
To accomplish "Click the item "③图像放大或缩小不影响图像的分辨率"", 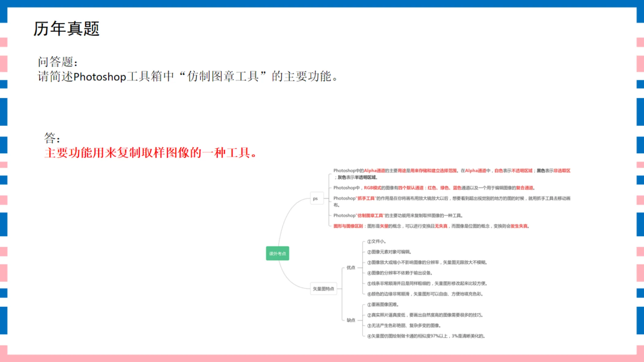I will pos(427,262).
